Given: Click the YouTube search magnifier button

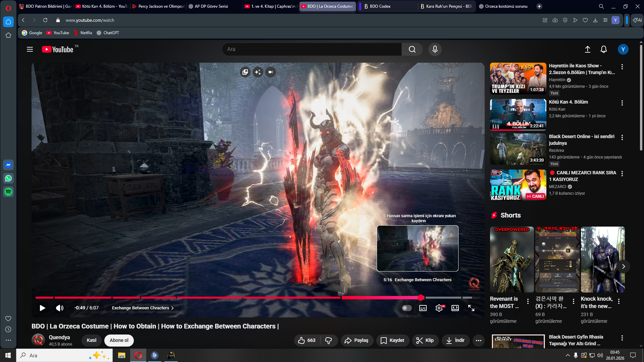Looking at the screenshot, I should click(x=412, y=49).
